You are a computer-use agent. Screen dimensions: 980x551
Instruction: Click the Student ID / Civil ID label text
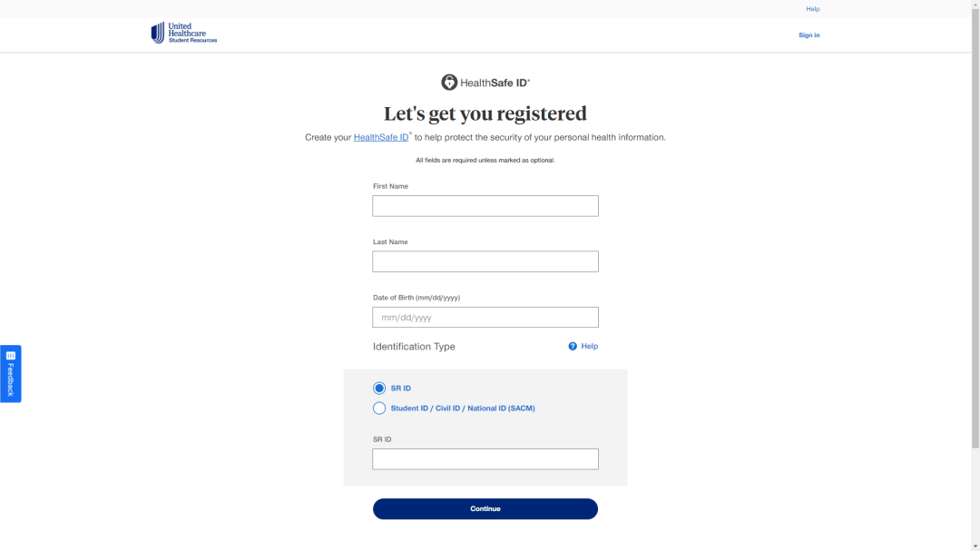(x=463, y=408)
